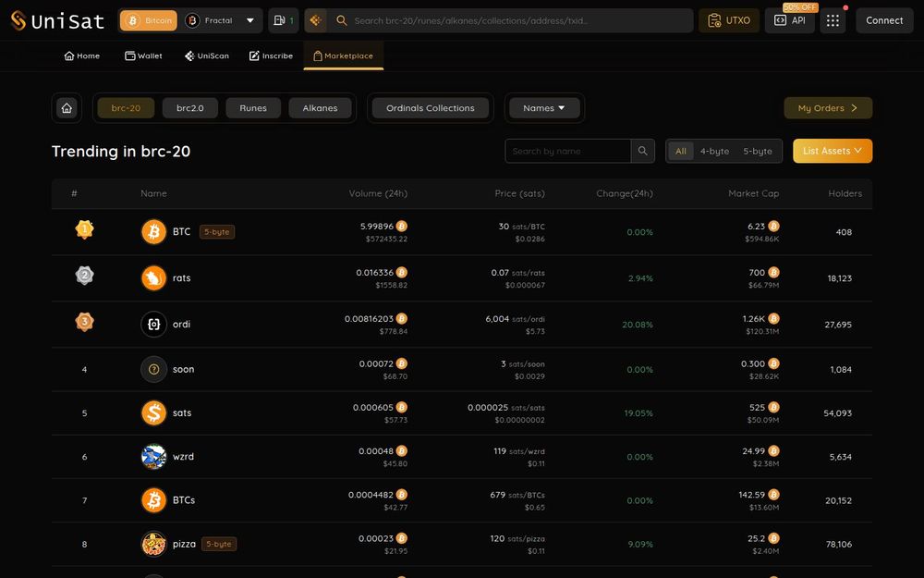Click the magnifier button next to Search by name
Screen dimensions: 924x578
(643, 151)
